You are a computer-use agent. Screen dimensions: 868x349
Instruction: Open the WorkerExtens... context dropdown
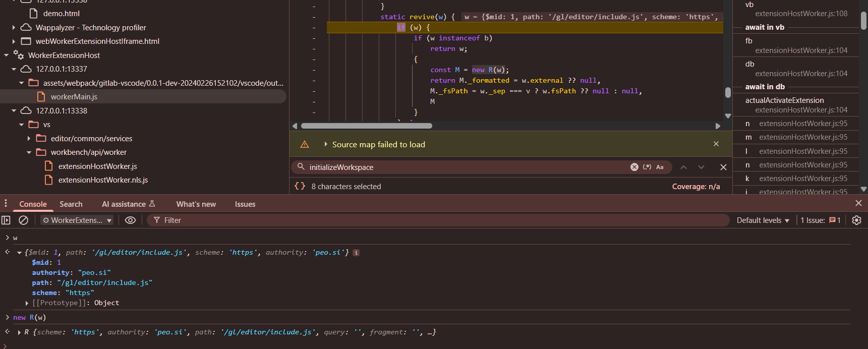(x=77, y=220)
